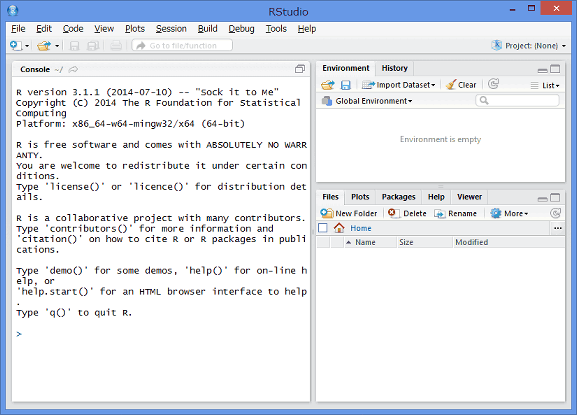Toggle the select-all files checkbox
This screenshot has height=415, width=577.
tap(323, 228)
